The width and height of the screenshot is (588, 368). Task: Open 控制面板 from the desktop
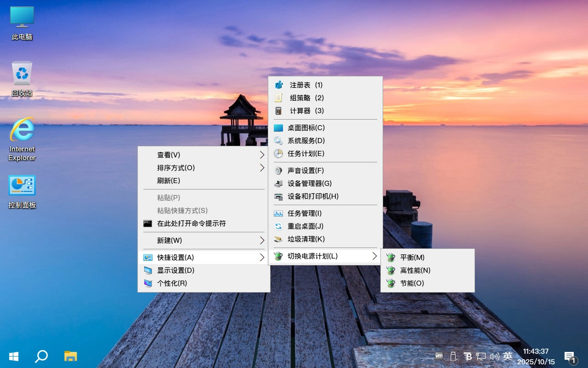[22, 186]
